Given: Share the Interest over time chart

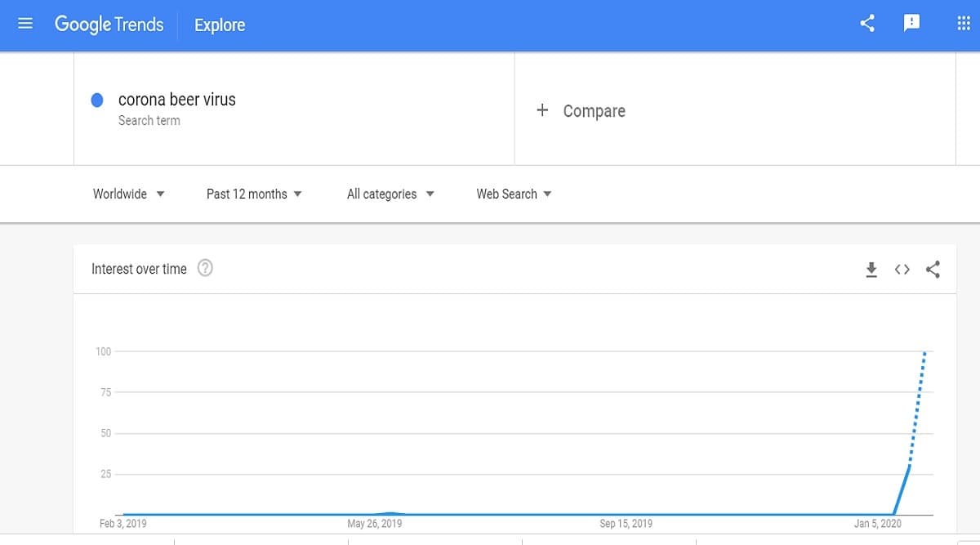Looking at the screenshot, I should pyautogui.click(x=933, y=269).
